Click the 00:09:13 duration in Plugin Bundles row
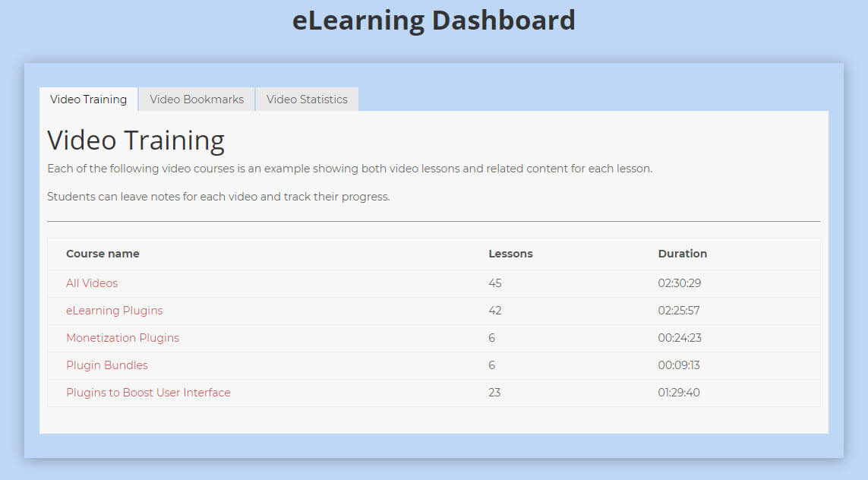This screenshot has width=868, height=480. [679, 365]
